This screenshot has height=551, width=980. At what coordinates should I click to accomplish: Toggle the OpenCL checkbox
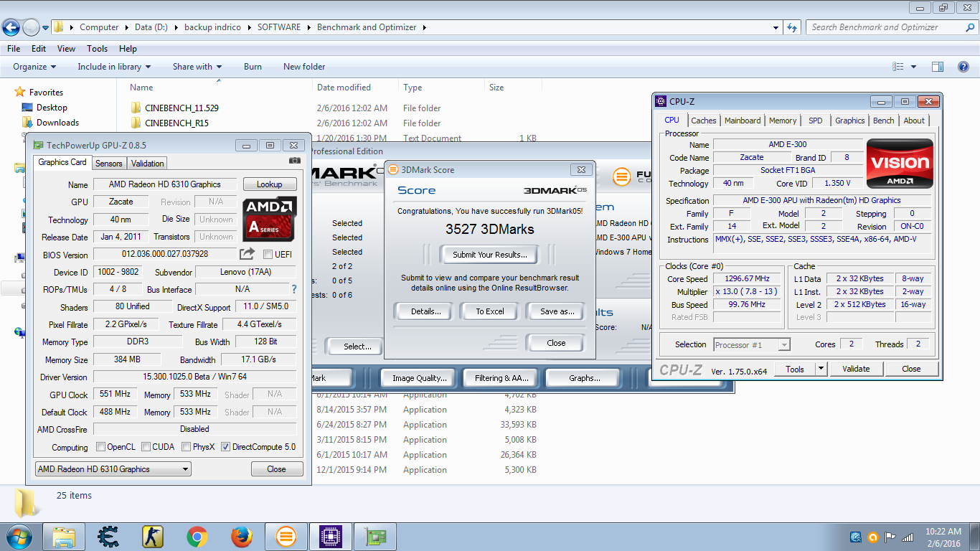tap(101, 447)
